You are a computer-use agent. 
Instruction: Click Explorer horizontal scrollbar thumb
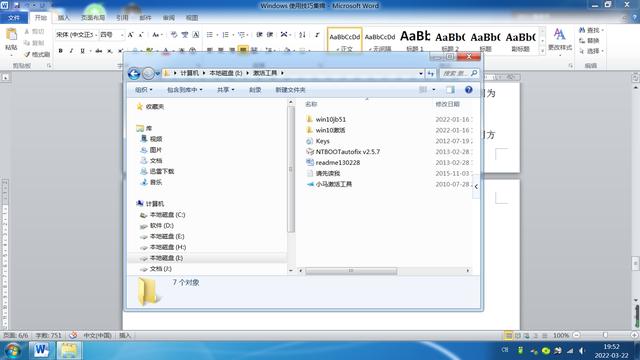[x=351, y=271]
